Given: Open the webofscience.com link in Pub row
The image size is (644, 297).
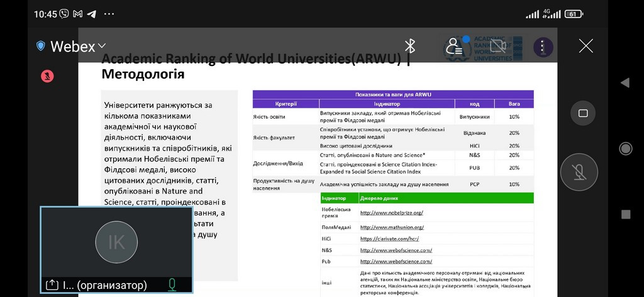Looking at the screenshot, I should point(396,261).
